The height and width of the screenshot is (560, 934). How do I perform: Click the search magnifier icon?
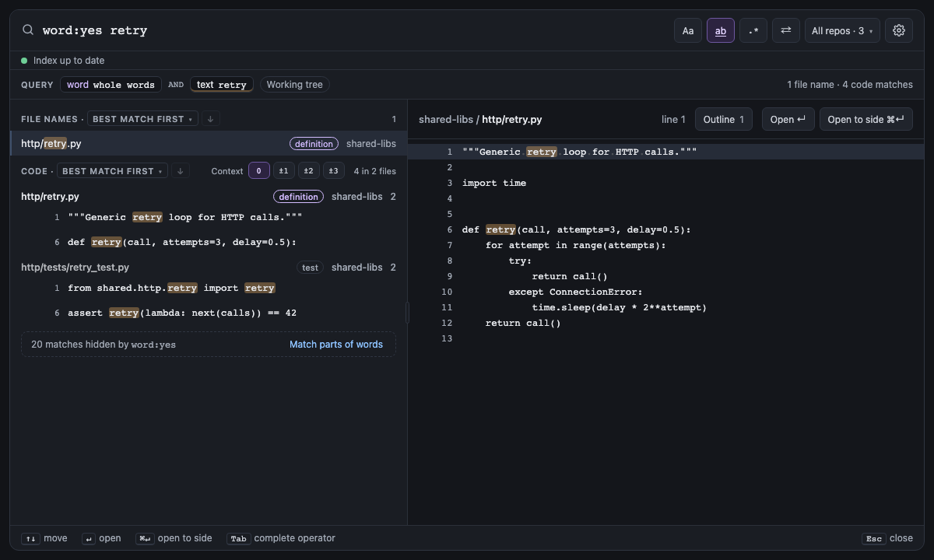[x=28, y=30]
